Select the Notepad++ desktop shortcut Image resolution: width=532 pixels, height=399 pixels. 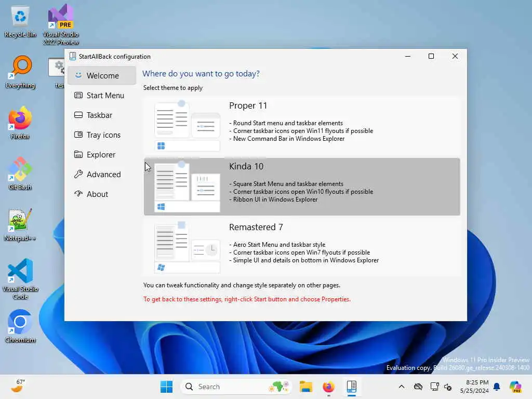(x=20, y=224)
